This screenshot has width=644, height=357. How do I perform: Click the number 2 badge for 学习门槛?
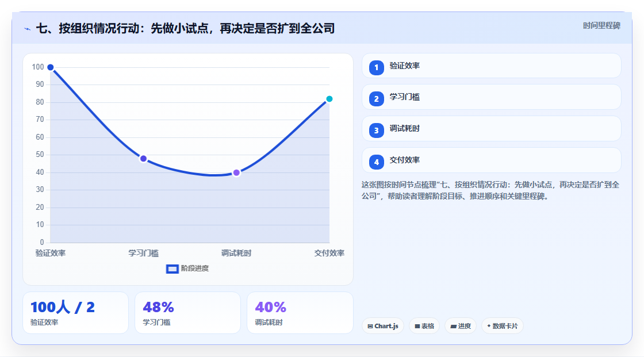(376, 99)
